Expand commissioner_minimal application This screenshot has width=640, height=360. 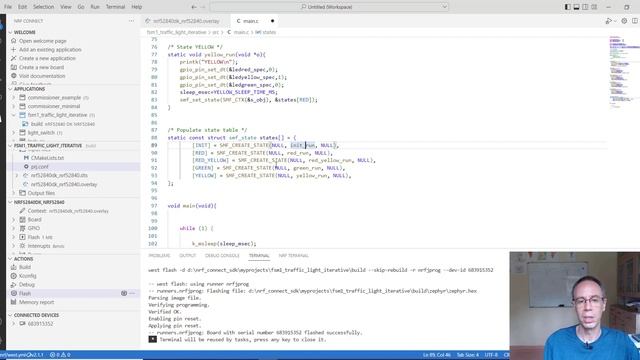tap(14, 106)
